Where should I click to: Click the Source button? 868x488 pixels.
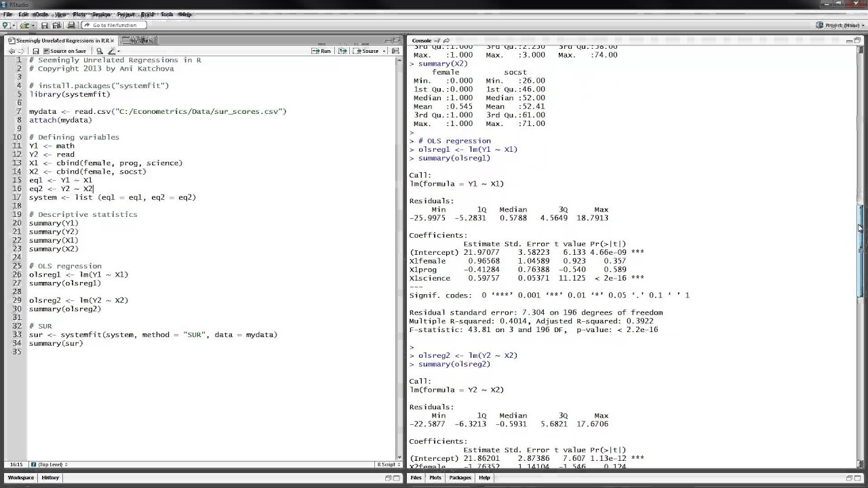[x=366, y=51]
